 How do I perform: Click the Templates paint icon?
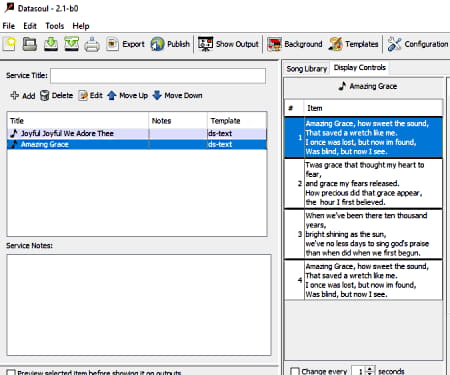coord(336,44)
